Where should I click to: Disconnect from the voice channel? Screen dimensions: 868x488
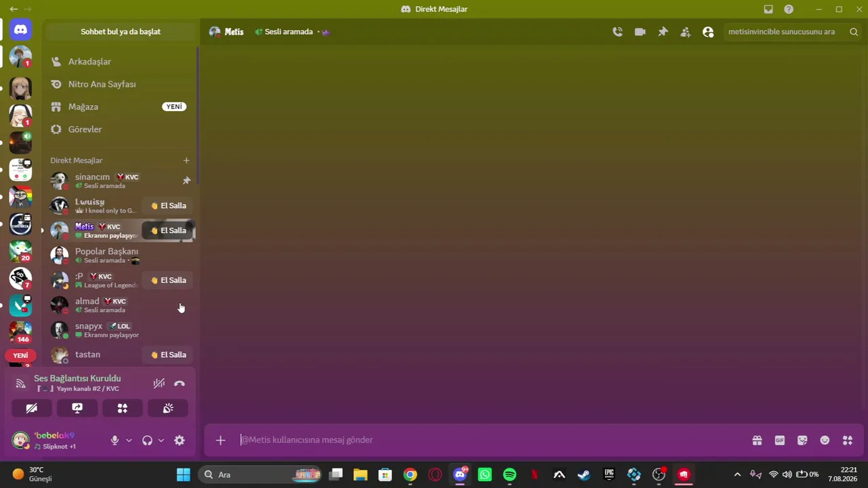coord(179,384)
